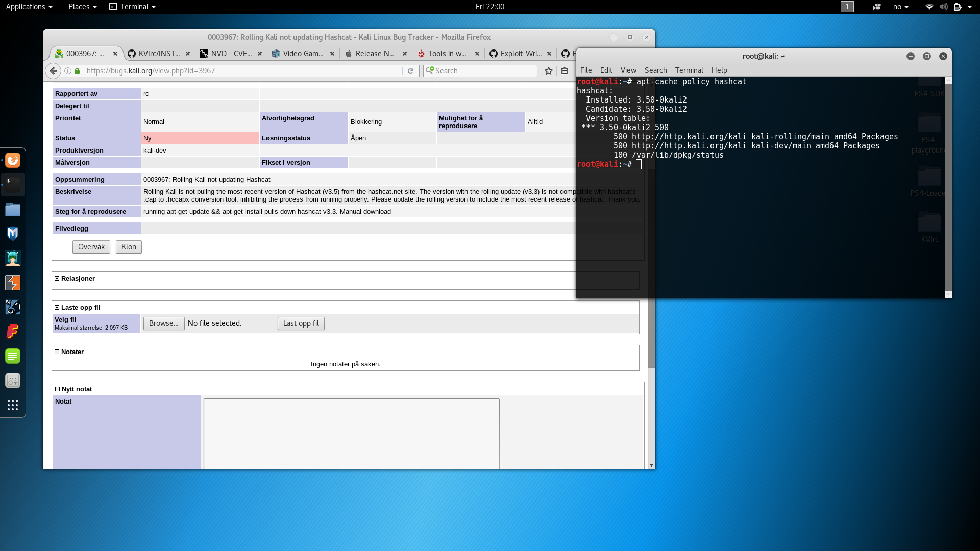
Task: Bookmark this page with the star icon
Action: point(549,71)
